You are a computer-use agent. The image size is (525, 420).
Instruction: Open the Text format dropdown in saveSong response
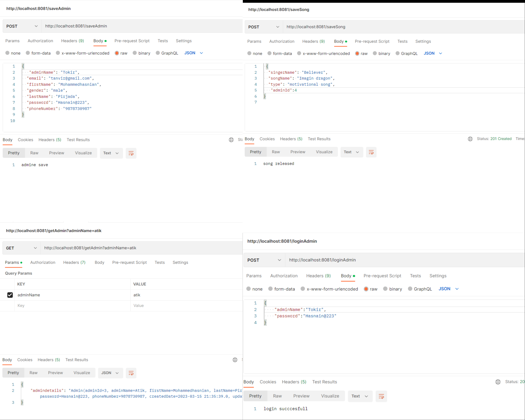351,152
